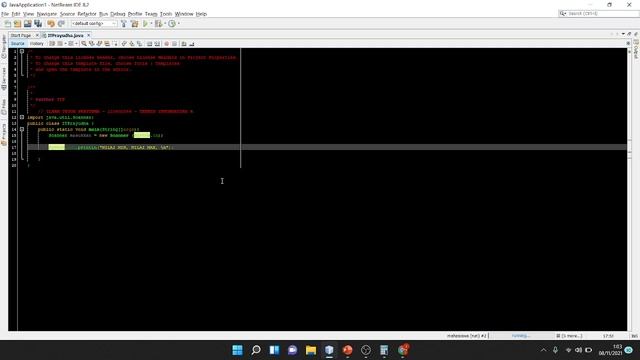This screenshot has height=360, width=640.
Task: Open the Navigate menu
Action: tap(47, 14)
